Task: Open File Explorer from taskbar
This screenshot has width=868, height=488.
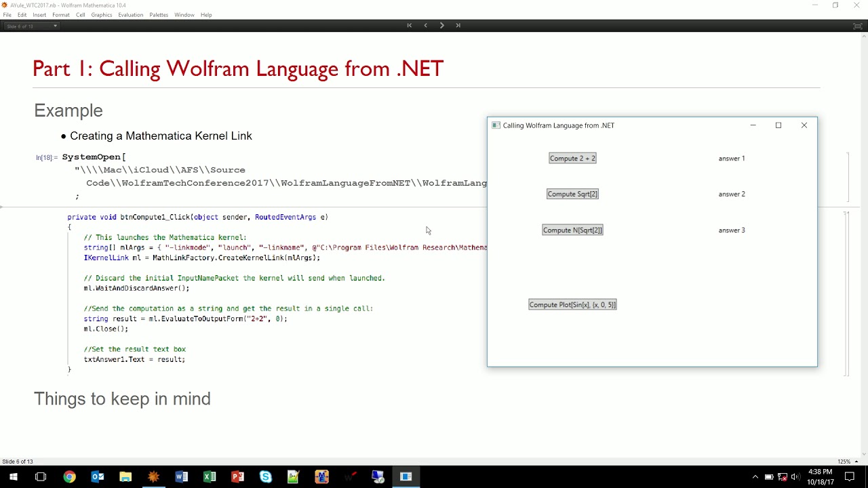Action: [125, 476]
